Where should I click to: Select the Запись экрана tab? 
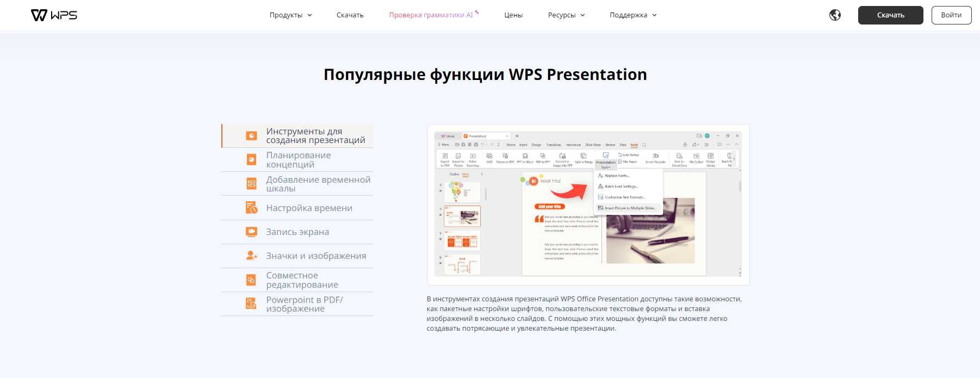(x=297, y=232)
